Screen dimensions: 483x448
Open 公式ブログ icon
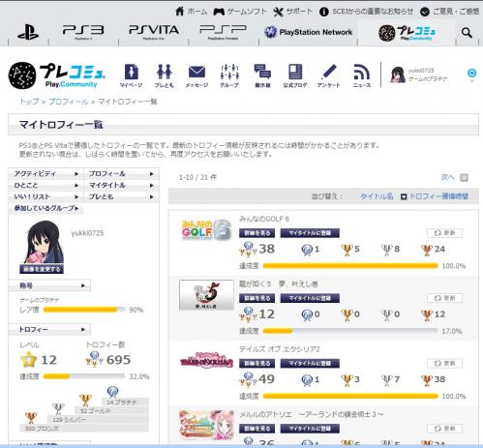click(x=295, y=75)
